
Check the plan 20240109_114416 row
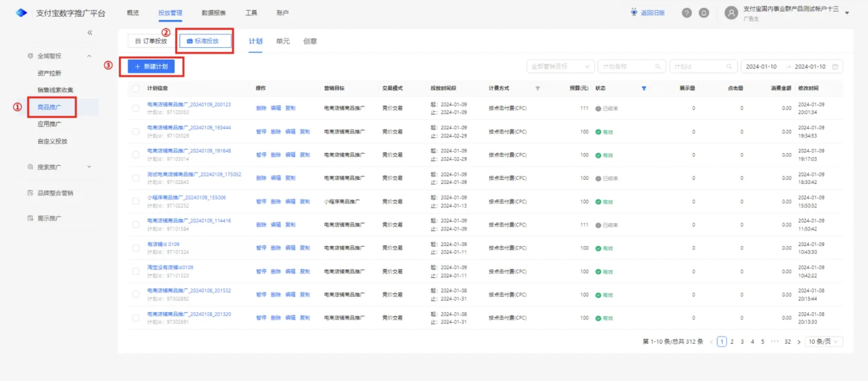tap(136, 225)
